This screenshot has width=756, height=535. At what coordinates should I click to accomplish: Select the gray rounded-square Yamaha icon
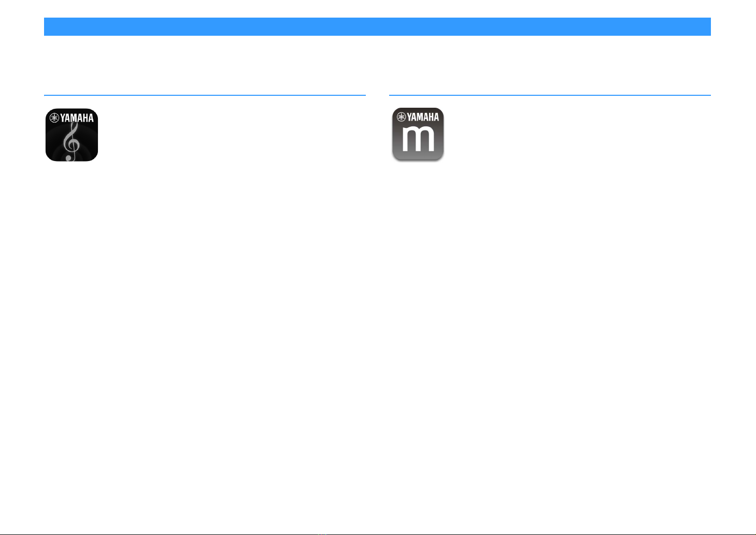pyautogui.click(x=418, y=135)
